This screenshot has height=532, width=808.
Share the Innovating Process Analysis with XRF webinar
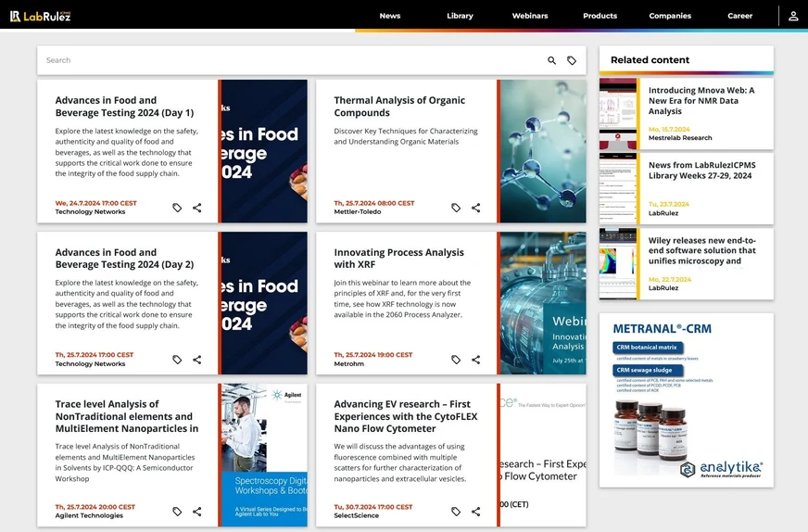tap(475, 360)
